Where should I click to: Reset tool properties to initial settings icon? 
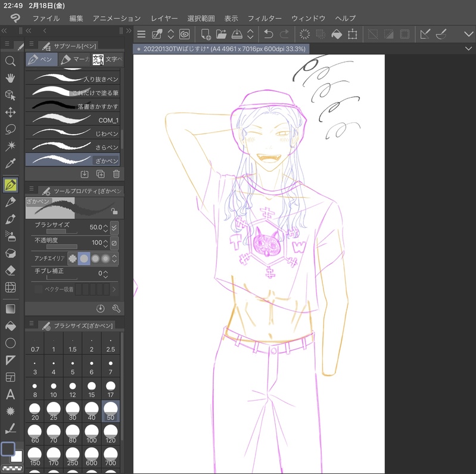(x=100, y=308)
